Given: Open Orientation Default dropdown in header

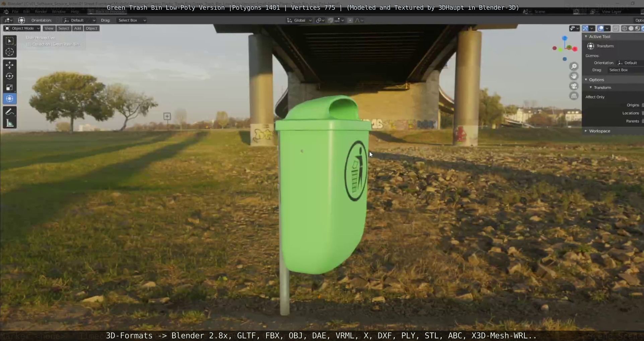Looking at the screenshot, I should point(80,20).
